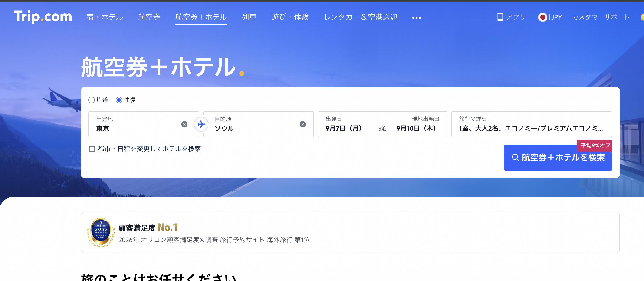644x281 pixels.
Task: Open the three-dot more menu
Action: (x=416, y=17)
